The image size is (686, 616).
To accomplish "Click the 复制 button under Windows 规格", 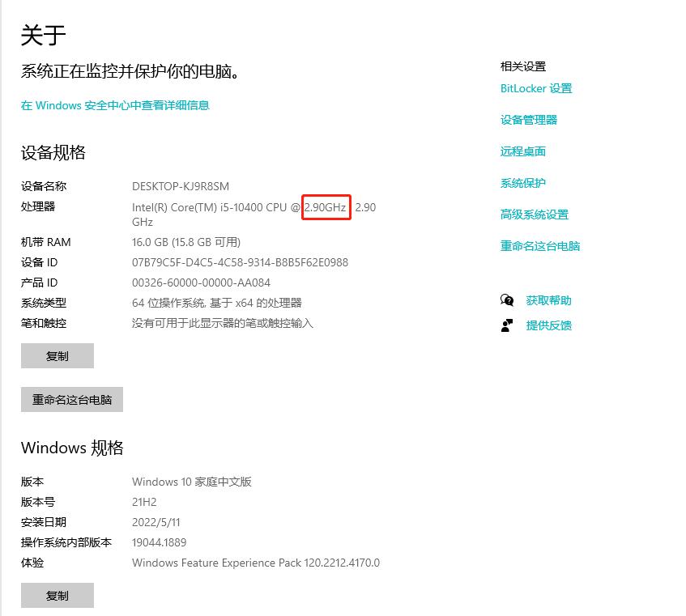I will [57, 595].
